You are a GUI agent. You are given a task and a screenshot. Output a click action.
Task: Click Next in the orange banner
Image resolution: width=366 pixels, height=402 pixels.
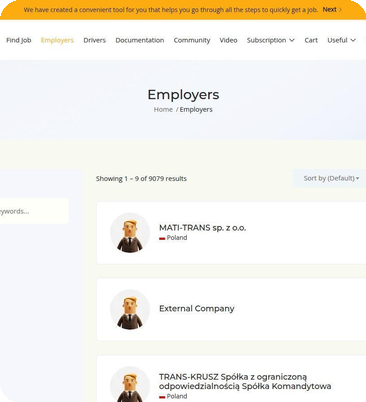click(332, 10)
